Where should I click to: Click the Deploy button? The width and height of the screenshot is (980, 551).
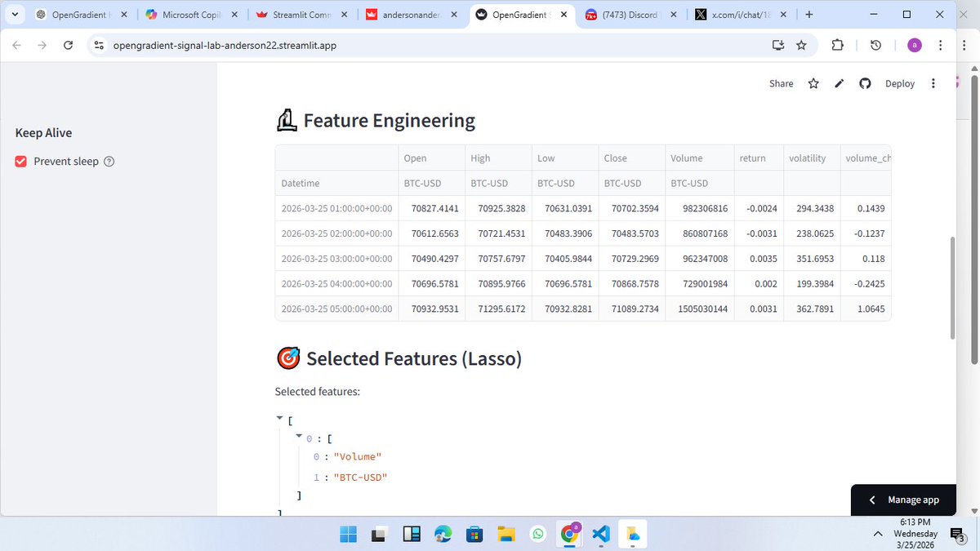coord(900,83)
